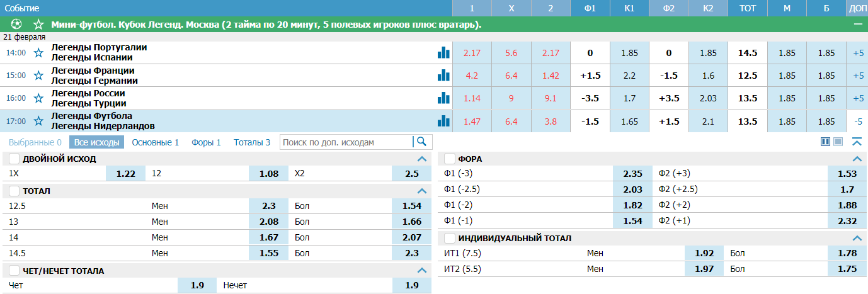Switch to two-column layout icon
This screenshot has height=294, width=868.
click(825, 142)
